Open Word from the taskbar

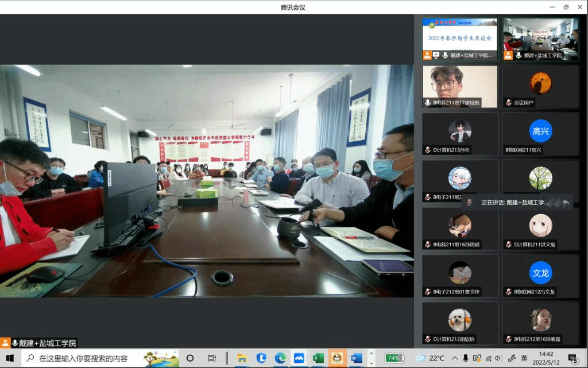click(356, 358)
